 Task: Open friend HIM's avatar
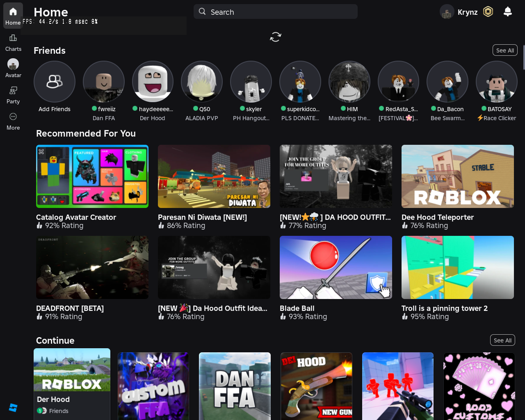coord(349,82)
